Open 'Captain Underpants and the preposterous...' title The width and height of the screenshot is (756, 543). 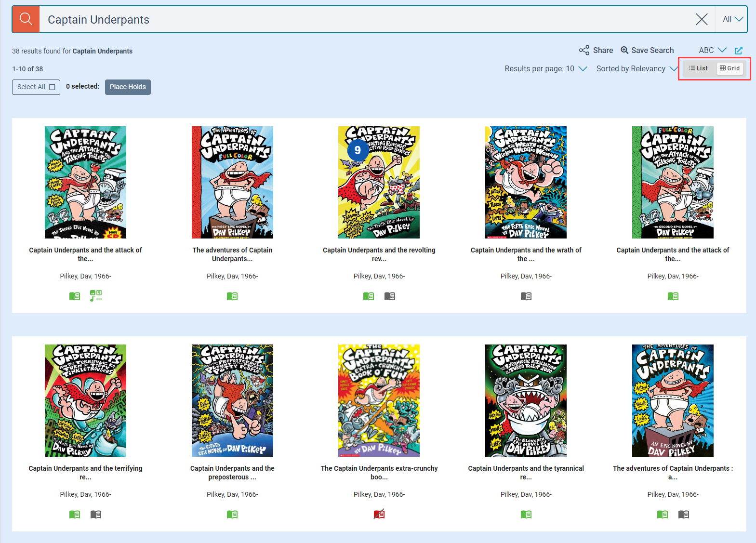[x=232, y=473]
